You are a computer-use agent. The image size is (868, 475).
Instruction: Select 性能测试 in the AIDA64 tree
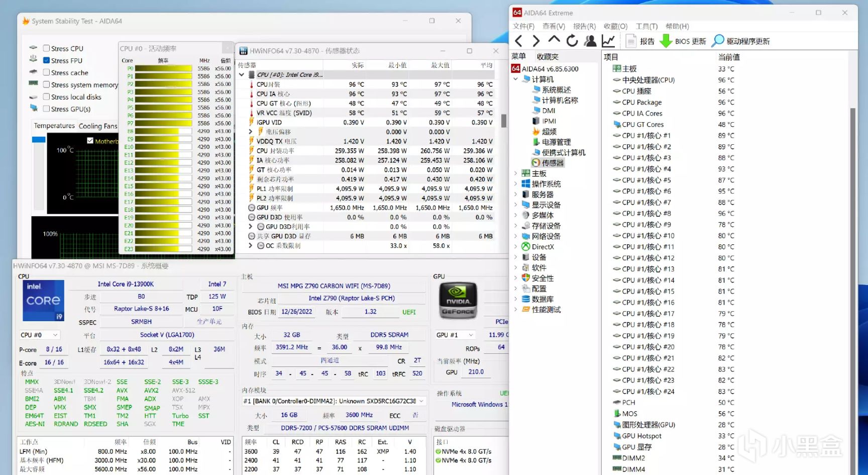click(546, 310)
